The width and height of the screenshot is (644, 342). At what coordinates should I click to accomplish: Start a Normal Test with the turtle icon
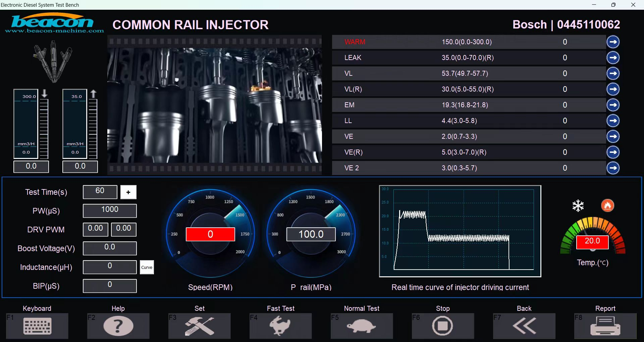[x=362, y=326]
